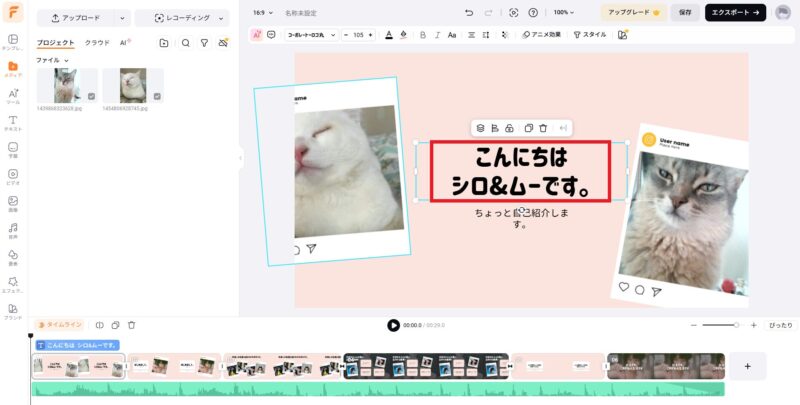Open the テキスト (Text) panel in the sidebar
The width and height of the screenshot is (800, 405).
[x=13, y=124]
